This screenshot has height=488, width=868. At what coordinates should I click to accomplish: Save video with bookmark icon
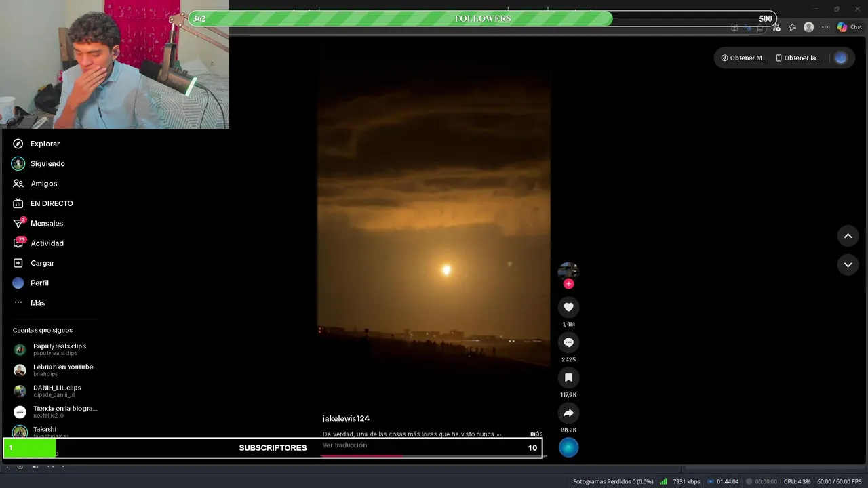(x=568, y=378)
